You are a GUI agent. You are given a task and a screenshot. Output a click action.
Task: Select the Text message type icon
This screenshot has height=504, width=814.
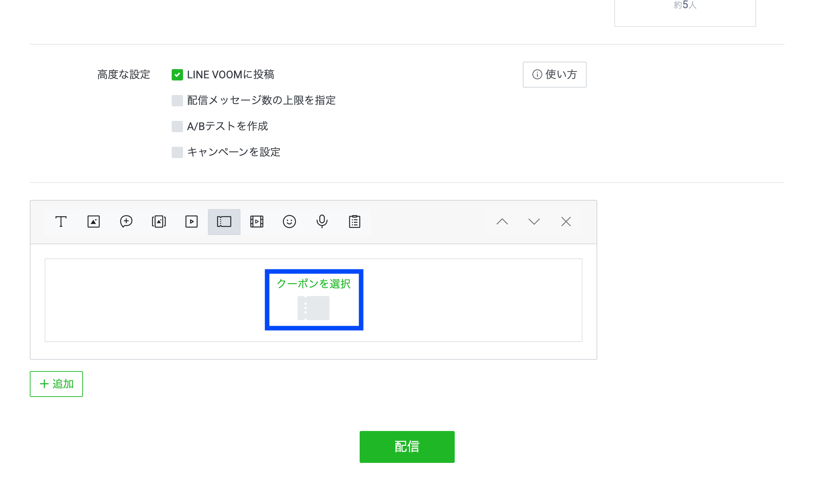(x=61, y=222)
